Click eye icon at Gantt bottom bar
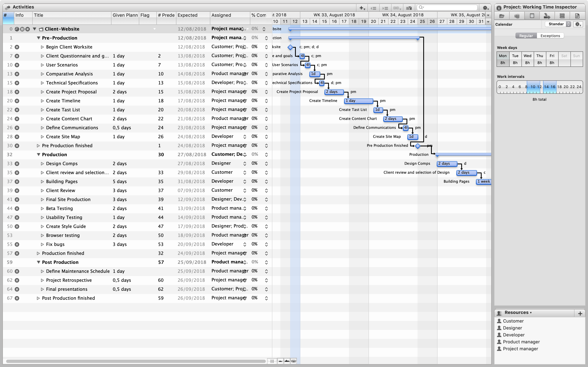The width and height of the screenshot is (588, 367). point(294,361)
